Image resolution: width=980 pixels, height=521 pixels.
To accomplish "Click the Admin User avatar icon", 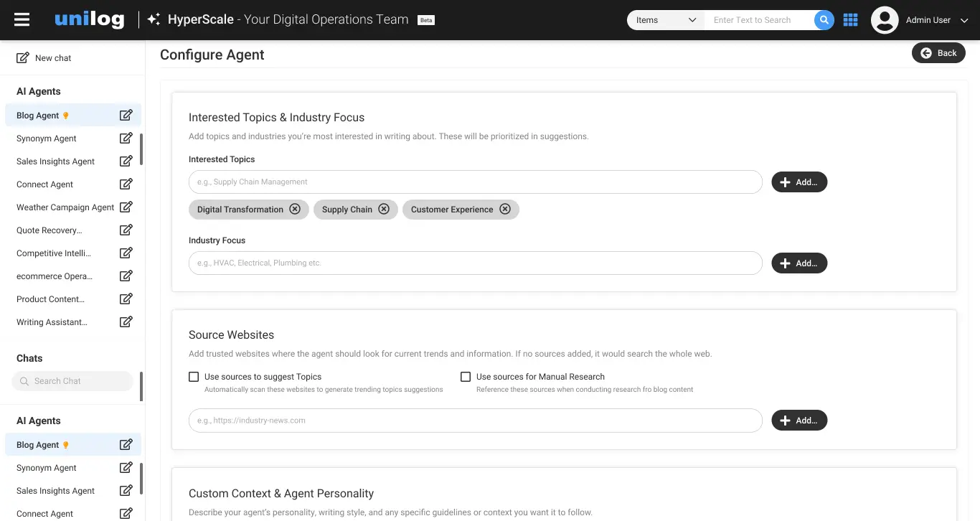I will point(885,20).
